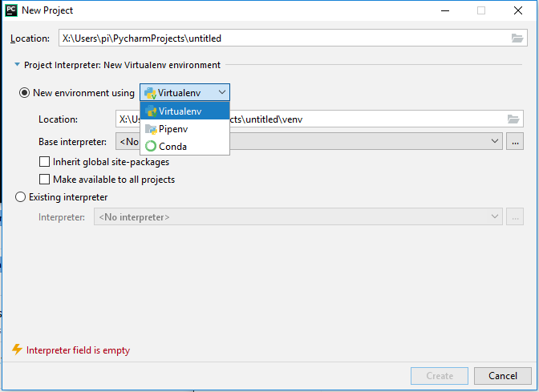
Task: Enable Inherit global site-packages checkbox
Action: [45, 162]
